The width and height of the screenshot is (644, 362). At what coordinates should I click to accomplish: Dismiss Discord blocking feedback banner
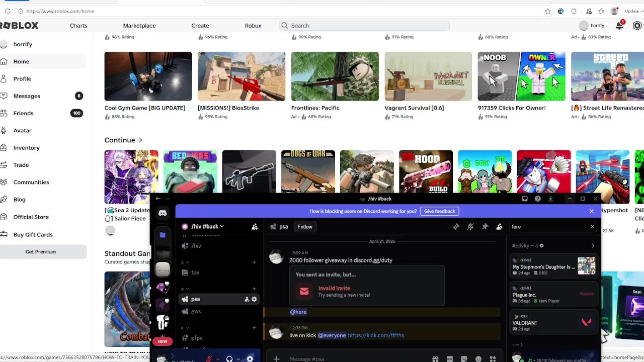(x=592, y=211)
